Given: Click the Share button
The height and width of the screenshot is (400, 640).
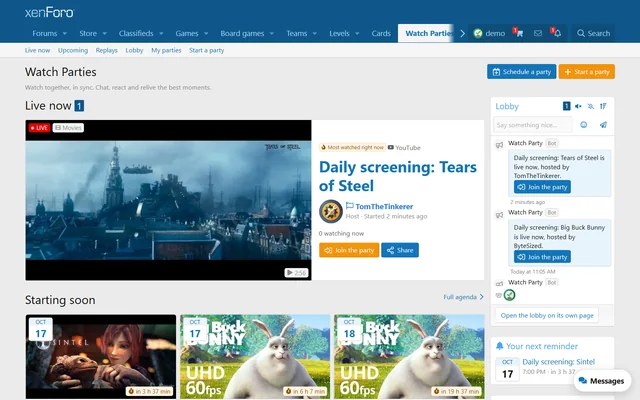Looking at the screenshot, I should tap(400, 250).
